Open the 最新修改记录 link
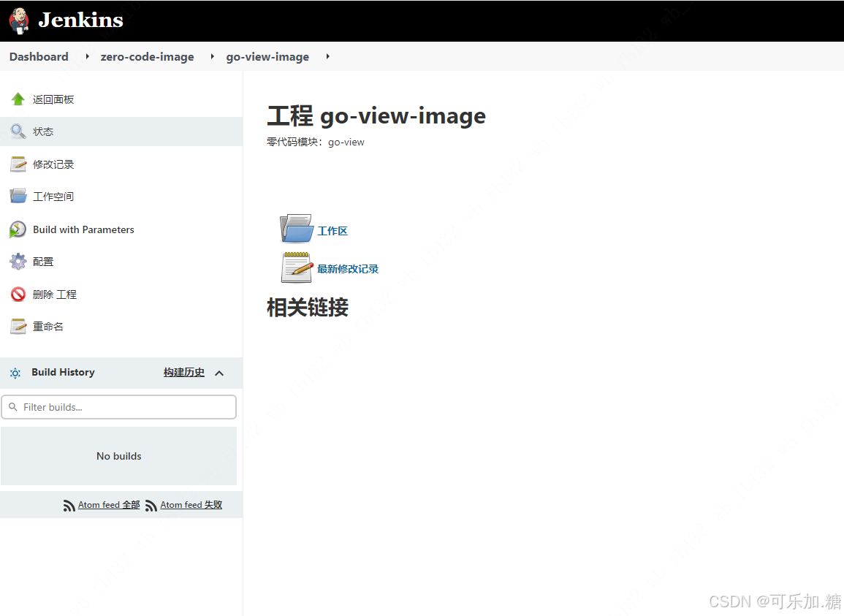The width and height of the screenshot is (844, 616). [x=348, y=269]
